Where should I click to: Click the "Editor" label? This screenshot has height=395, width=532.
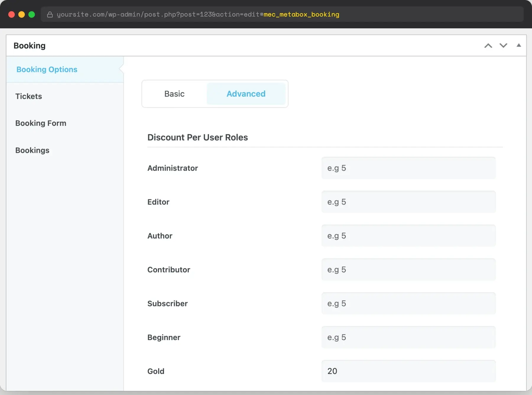pyautogui.click(x=158, y=202)
